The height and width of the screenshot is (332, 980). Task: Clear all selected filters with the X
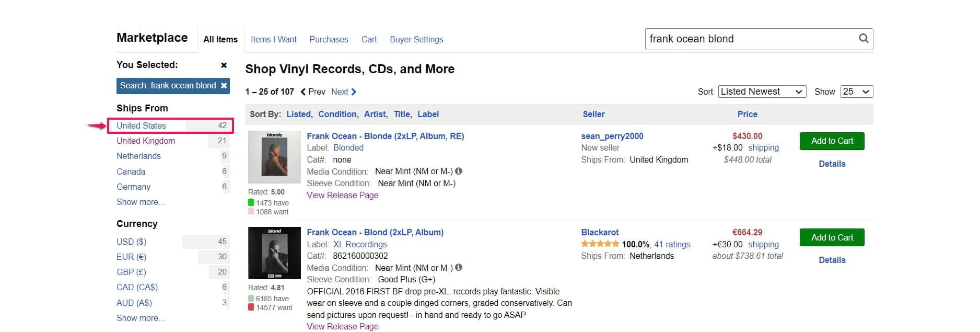[224, 65]
